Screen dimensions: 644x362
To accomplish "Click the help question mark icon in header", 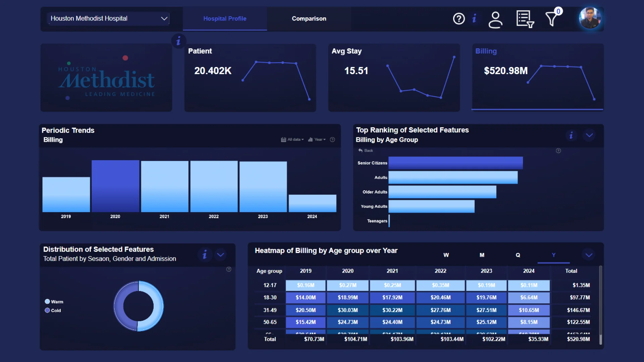I will tap(459, 18).
